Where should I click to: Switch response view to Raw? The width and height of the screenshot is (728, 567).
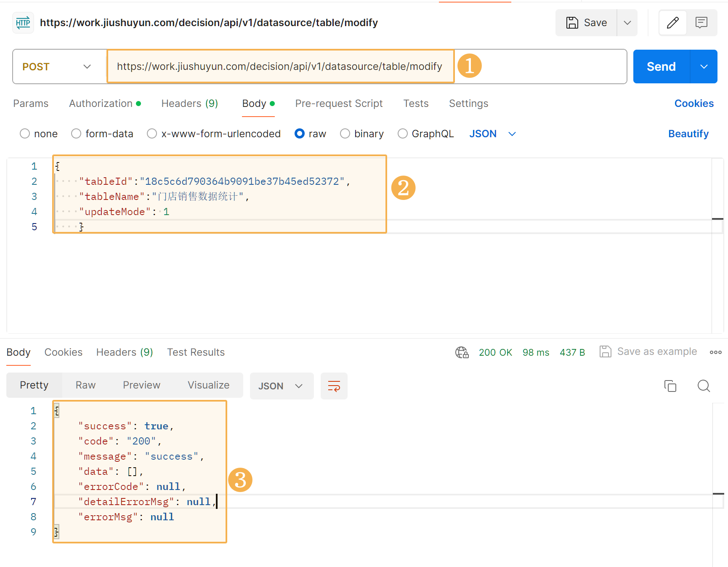tap(85, 385)
